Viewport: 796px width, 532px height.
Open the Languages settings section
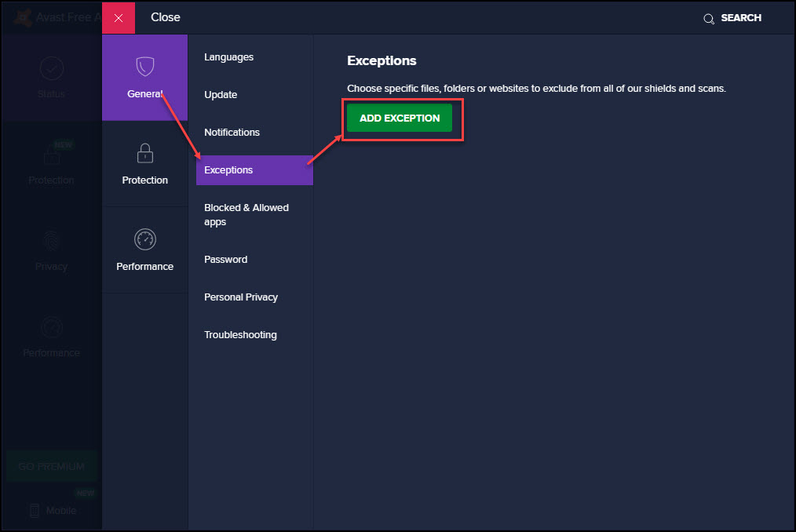pos(228,57)
